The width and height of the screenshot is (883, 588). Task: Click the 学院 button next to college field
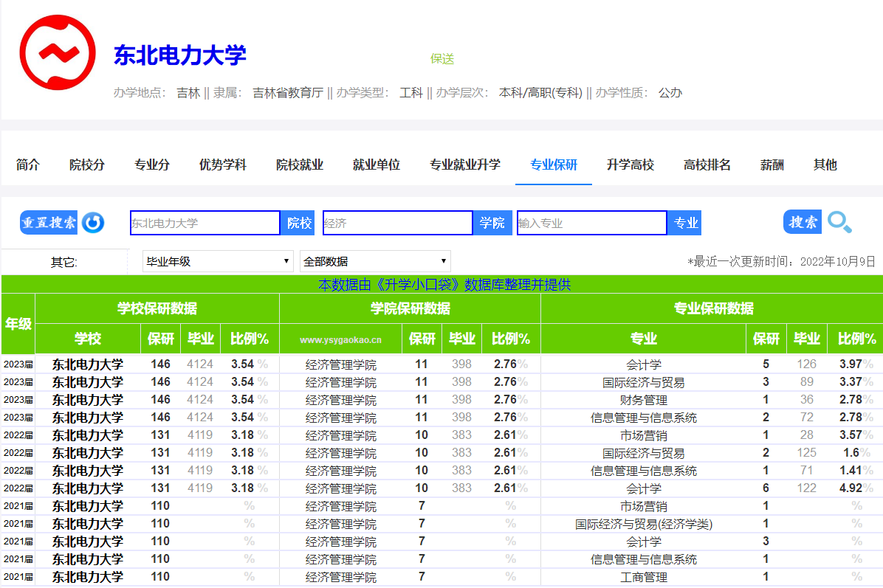pyautogui.click(x=492, y=223)
